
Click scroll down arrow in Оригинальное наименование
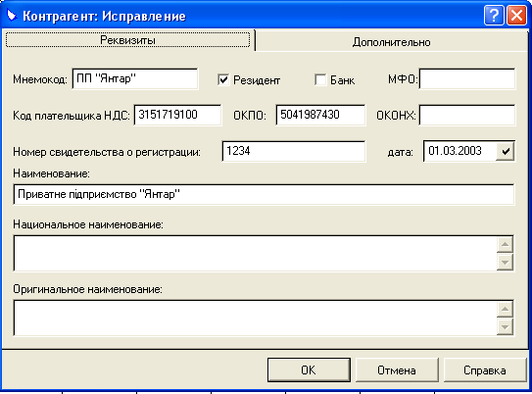[x=506, y=326]
